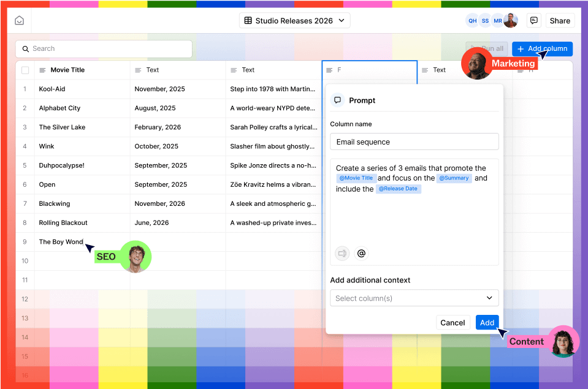This screenshot has height=389, width=588.
Task: Open the Studio Releases 2026 dropdown
Action: (295, 21)
